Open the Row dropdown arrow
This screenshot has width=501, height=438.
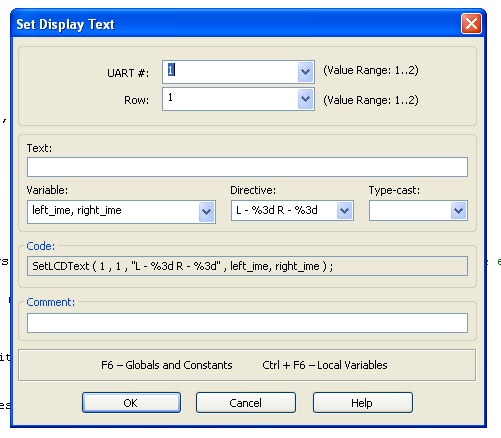[x=305, y=99]
